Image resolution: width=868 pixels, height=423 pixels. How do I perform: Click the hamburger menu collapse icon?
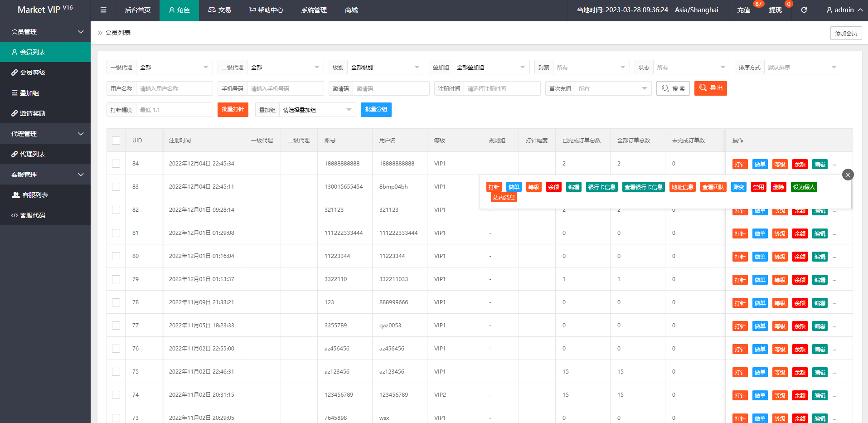[103, 10]
